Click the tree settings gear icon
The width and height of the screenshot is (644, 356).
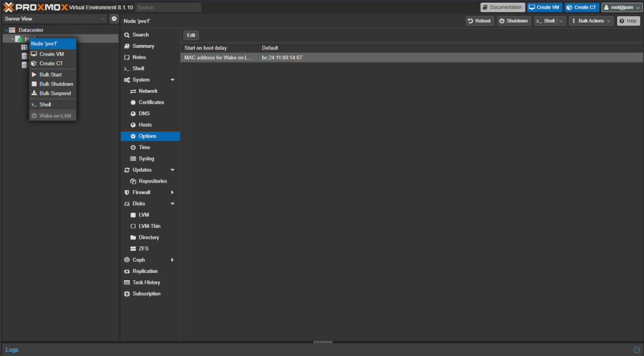pos(114,19)
